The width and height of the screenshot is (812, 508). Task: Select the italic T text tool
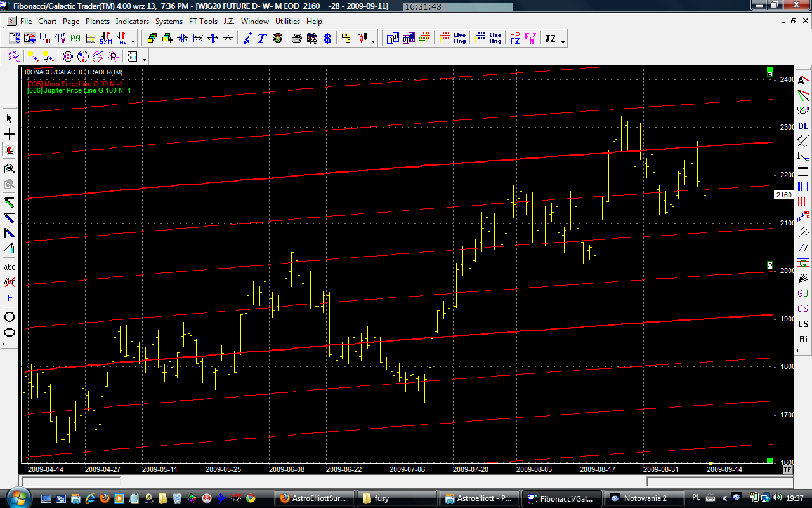point(262,39)
